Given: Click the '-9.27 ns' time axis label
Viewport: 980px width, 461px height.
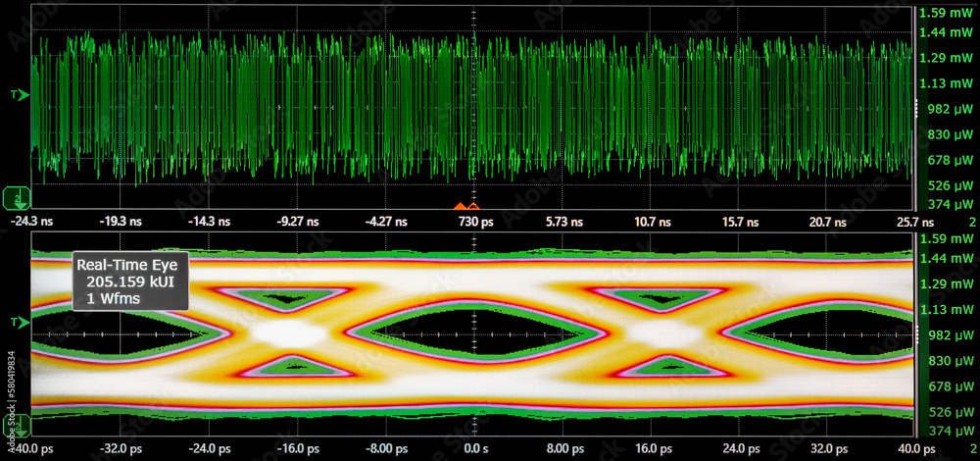Looking at the screenshot, I should point(298,222).
